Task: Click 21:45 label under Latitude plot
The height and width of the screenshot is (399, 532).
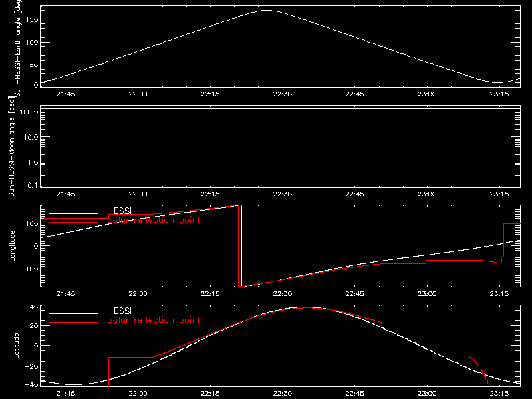Action: pyautogui.click(x=66, y=394)
